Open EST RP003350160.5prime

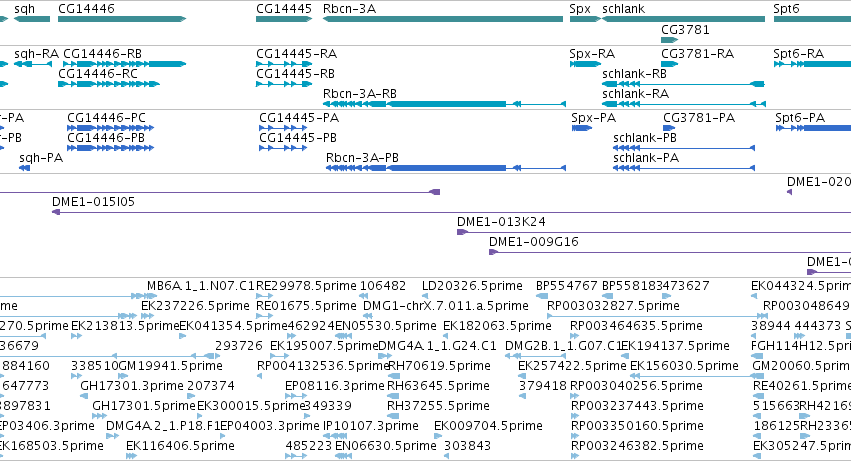click(x=637, y=426)
